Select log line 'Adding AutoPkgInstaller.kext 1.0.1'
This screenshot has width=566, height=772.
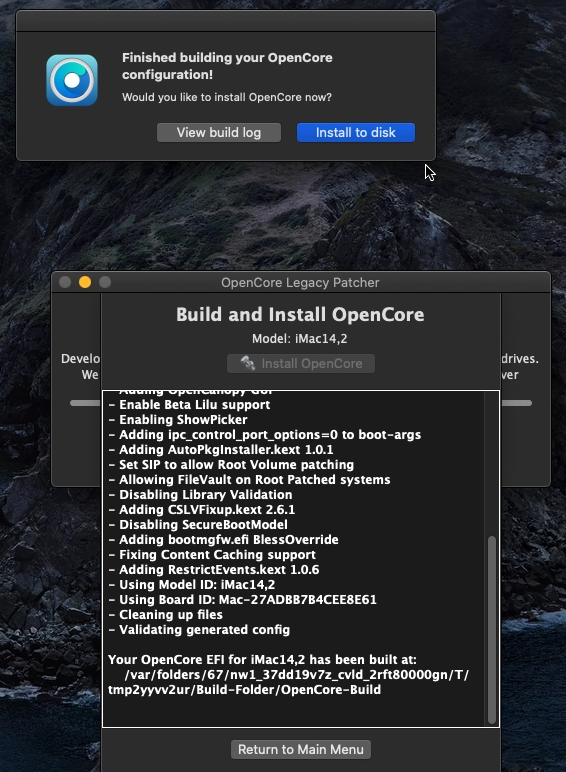(221, 450)
